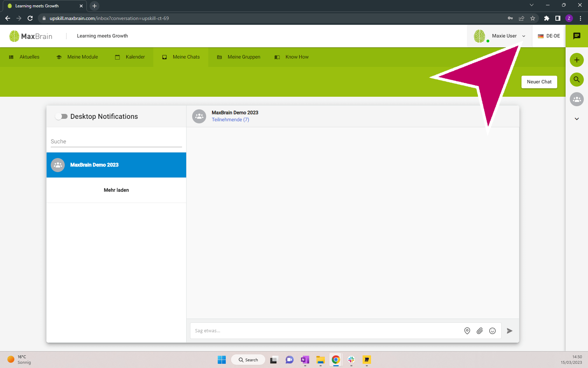
Task: Reload the page with browser refresh icon
Action: coord(30,18)
